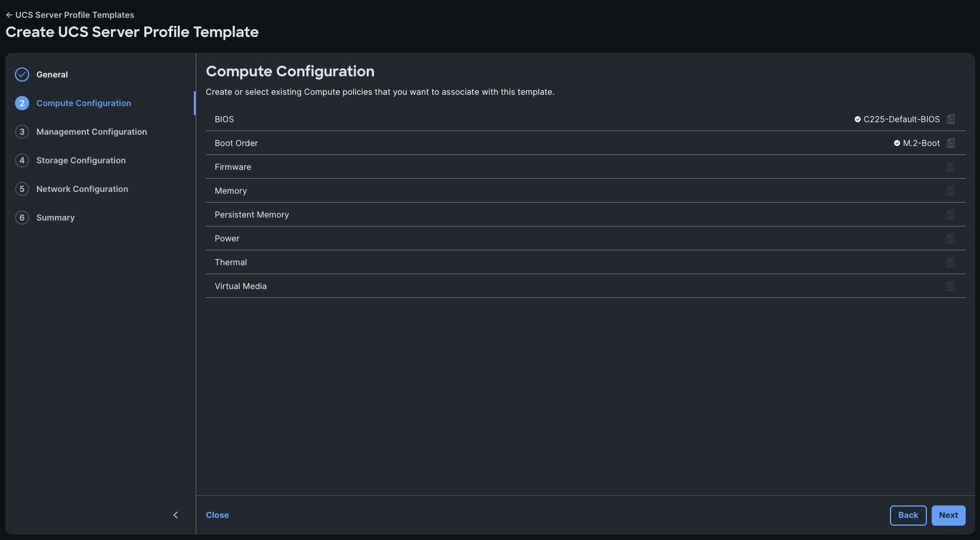
Task: Click the back arrow beside UCS Server Profile Templates
Action: (x=8, y=14)
